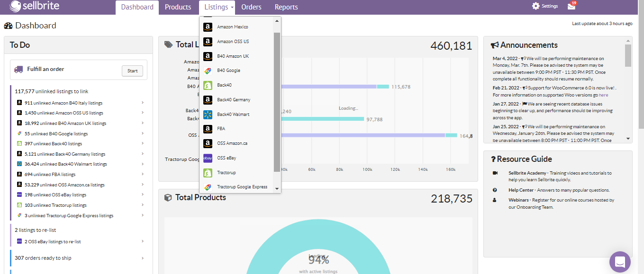
Task: Click the Google icon beside B40 Google
Action: pyautogui.click(x=208, y=71)
